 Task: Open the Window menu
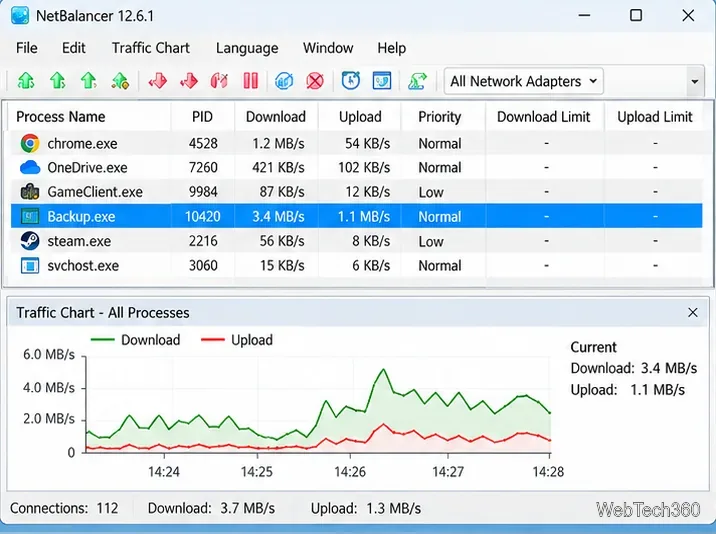point(328,48)
